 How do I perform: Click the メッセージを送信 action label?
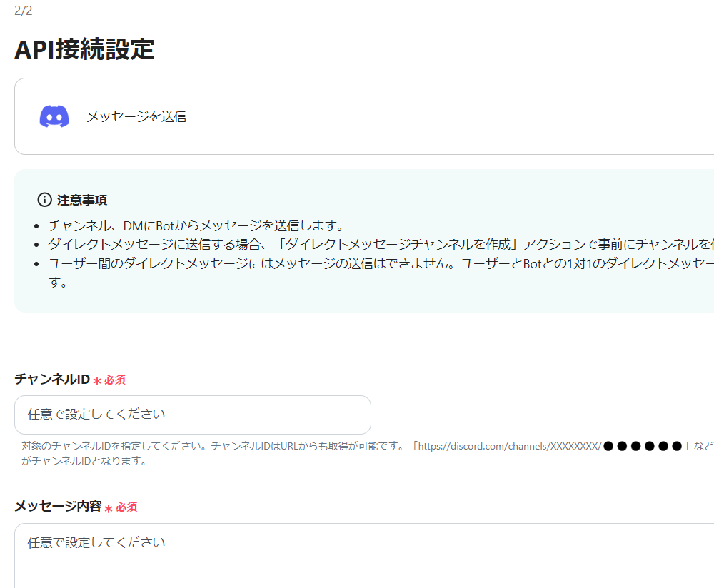136,116
